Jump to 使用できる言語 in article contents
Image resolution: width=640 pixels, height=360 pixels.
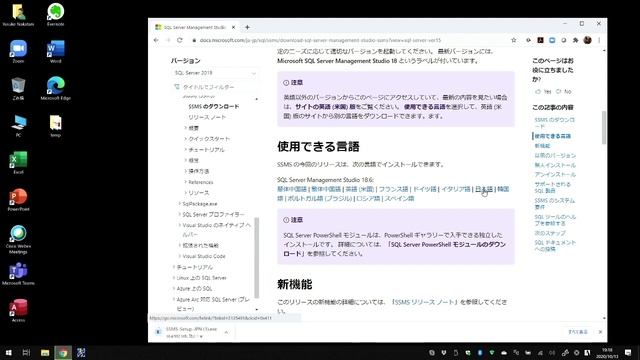point(553,136)
